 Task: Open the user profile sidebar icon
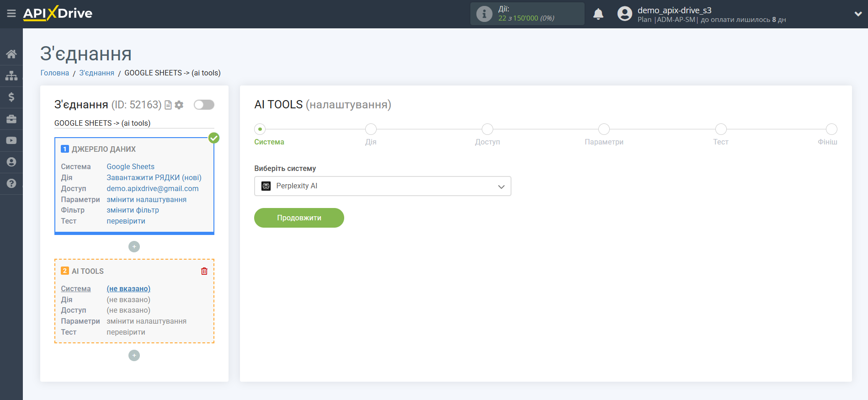[11, 162]
